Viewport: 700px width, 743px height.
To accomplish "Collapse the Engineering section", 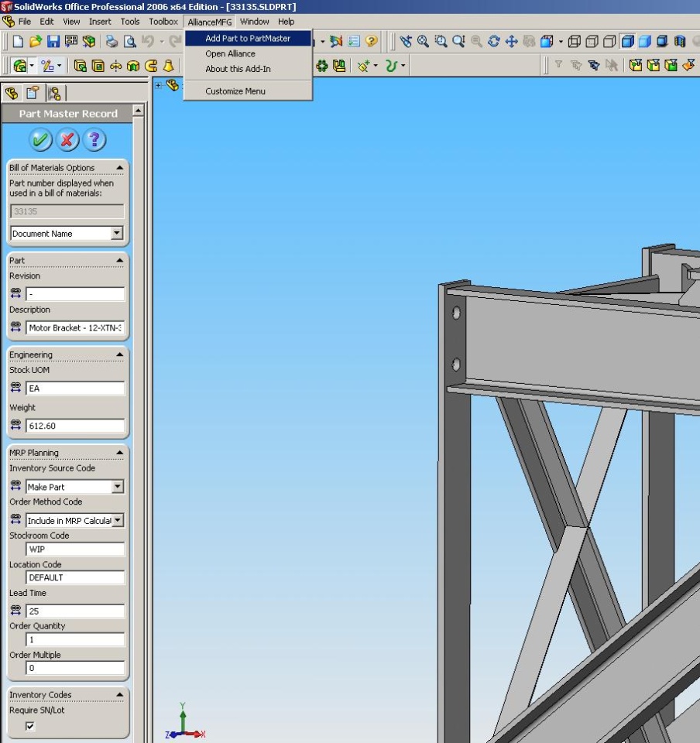I will (119, 354).
